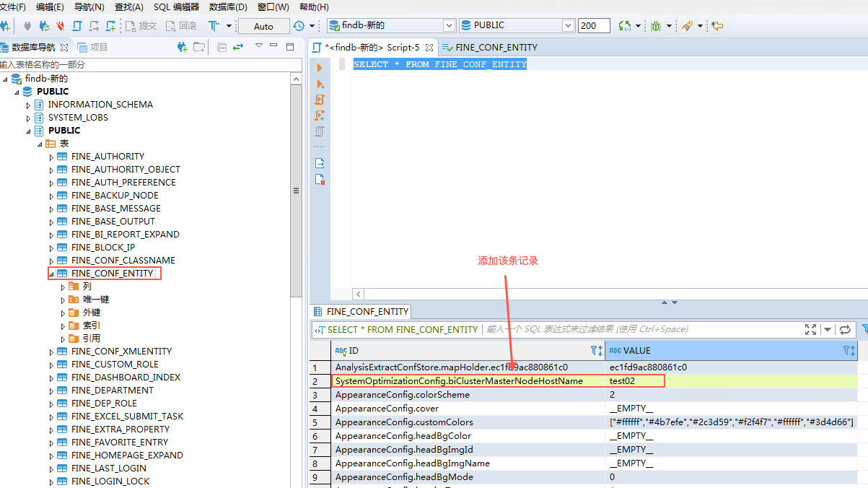This screenshot has height=488, width=868.
Task: Click the transaction log clock icon
Action: 299,26
